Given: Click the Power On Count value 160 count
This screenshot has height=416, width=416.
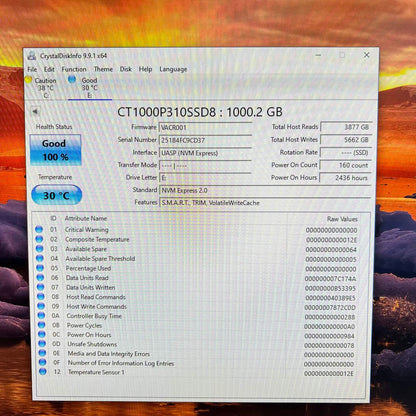Looking at the screenshot, I should (346, 165).
